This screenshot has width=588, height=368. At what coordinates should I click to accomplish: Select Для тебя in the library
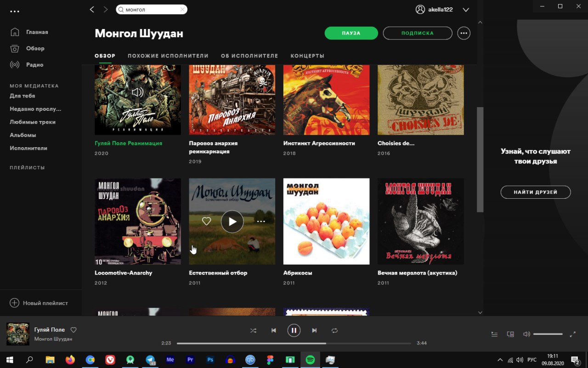[x=23, y=96]
